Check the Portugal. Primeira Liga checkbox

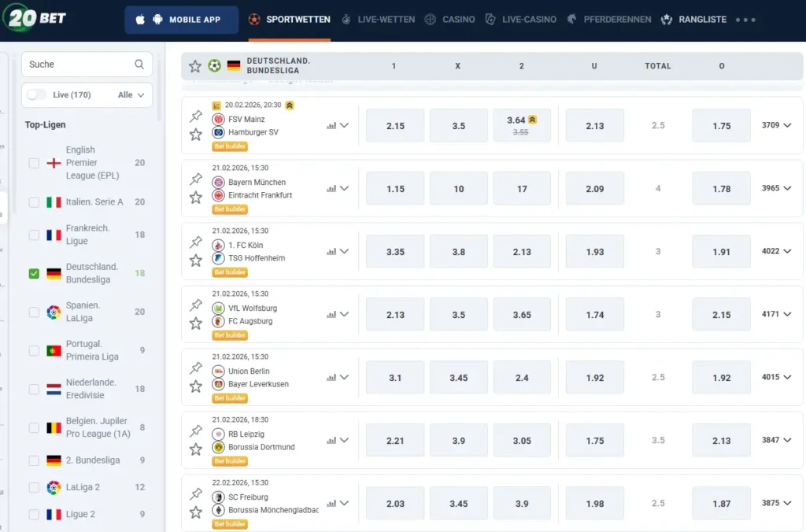pyautogui.click(x=34, y=350)
